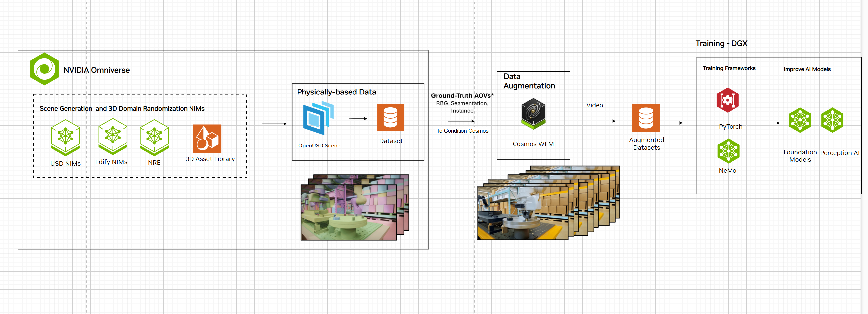Click the 'PyTorch' label
This screenshot has width=868, height=314.
(x=730, y=126)
